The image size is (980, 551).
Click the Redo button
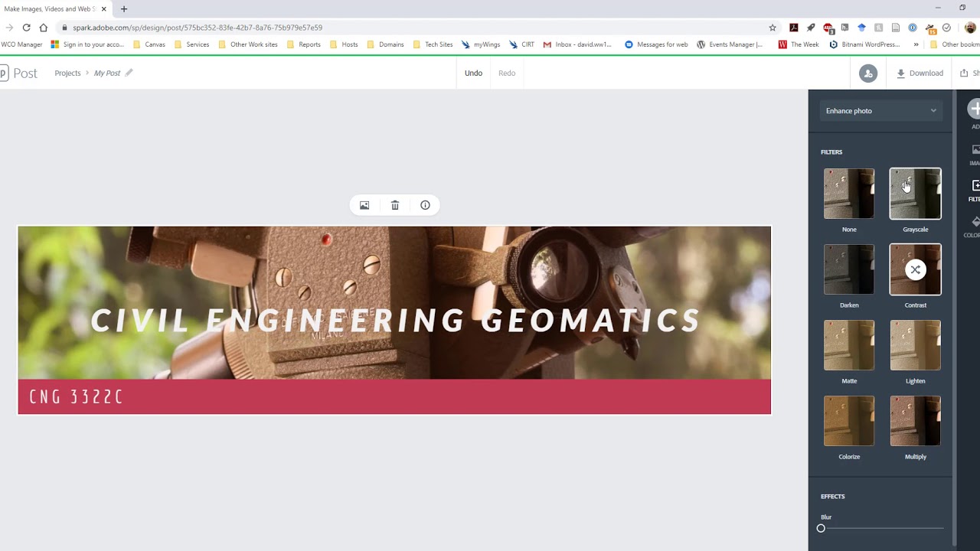pos(507,73)
